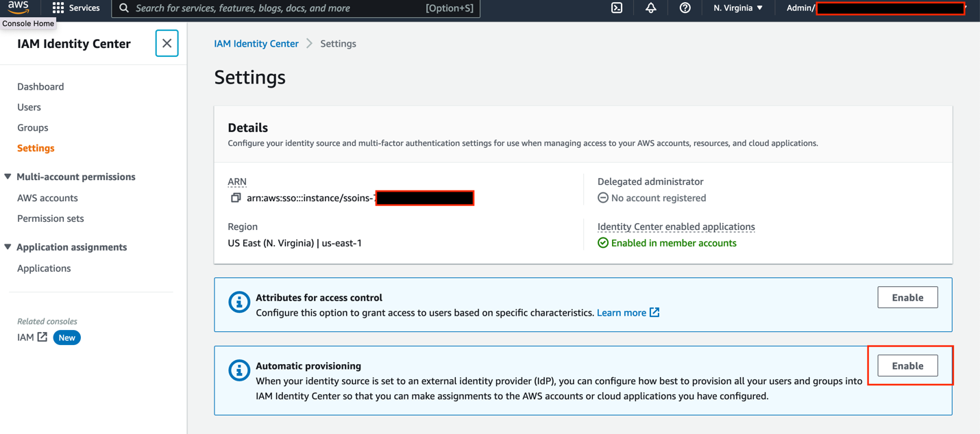The height and width of the screenshot is (434, 980).
Task: Click the AWS logo home icon
Action: 19,8
